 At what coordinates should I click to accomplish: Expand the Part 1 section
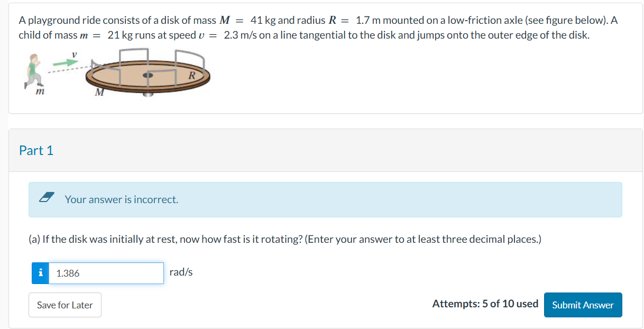(36, 150)
